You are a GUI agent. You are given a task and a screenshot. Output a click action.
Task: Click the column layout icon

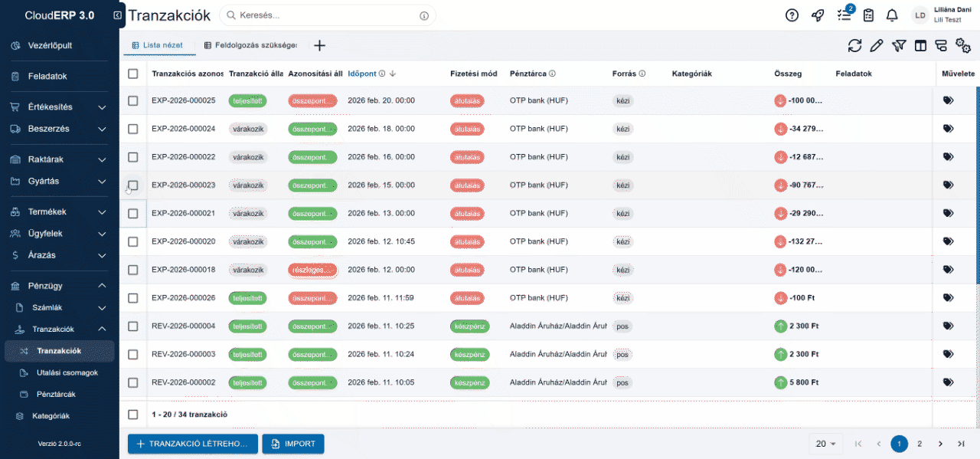click(x=920, y=46)
